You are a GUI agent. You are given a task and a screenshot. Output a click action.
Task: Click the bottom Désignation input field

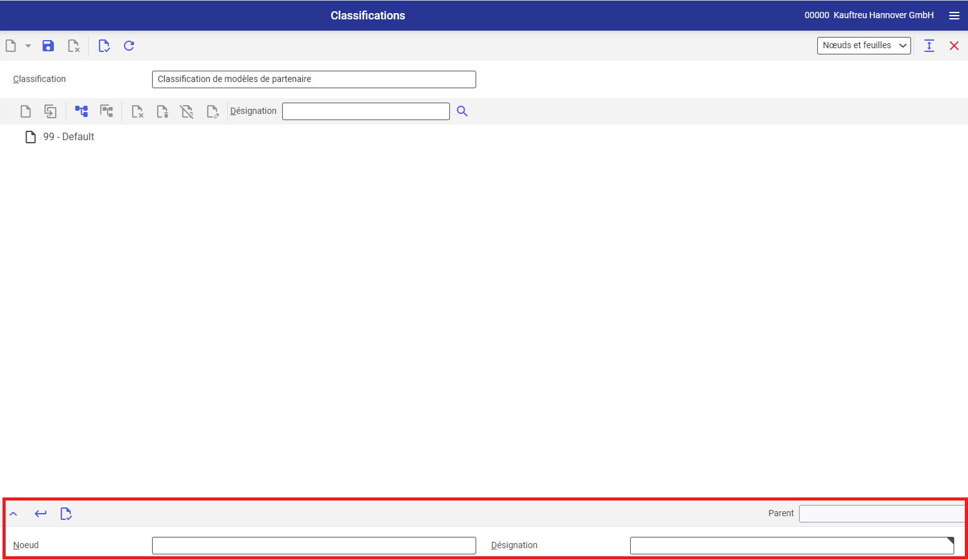coord(792,546)
